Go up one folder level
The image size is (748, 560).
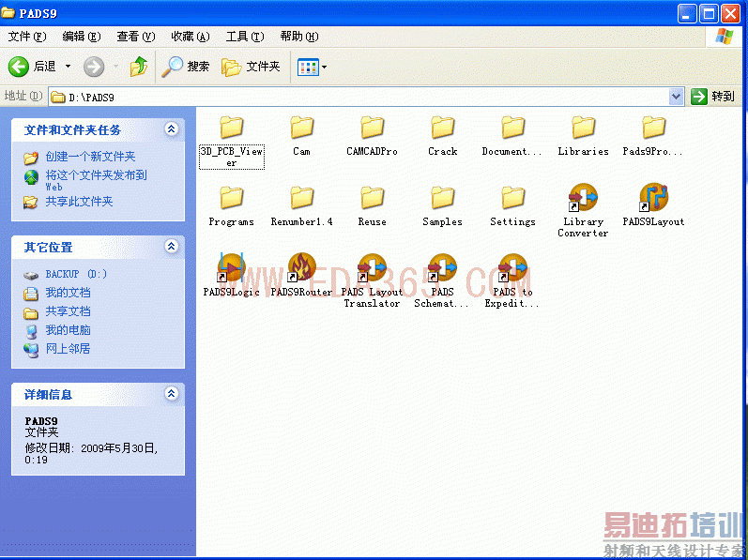(x=139, y=67)
